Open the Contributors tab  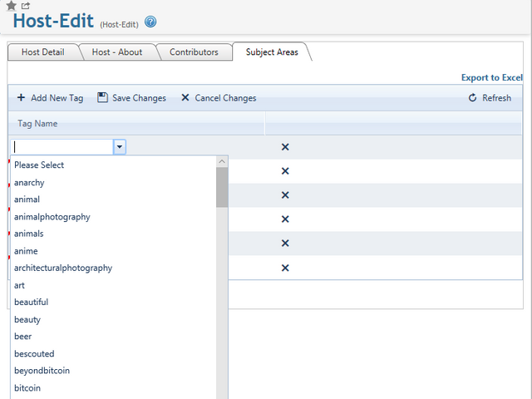click(194, 52)
